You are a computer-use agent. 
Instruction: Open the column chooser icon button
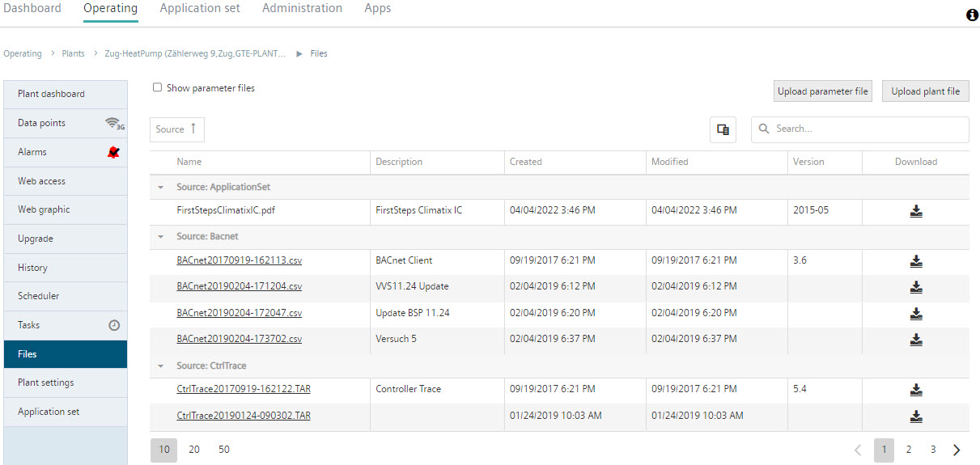(723, 129)
